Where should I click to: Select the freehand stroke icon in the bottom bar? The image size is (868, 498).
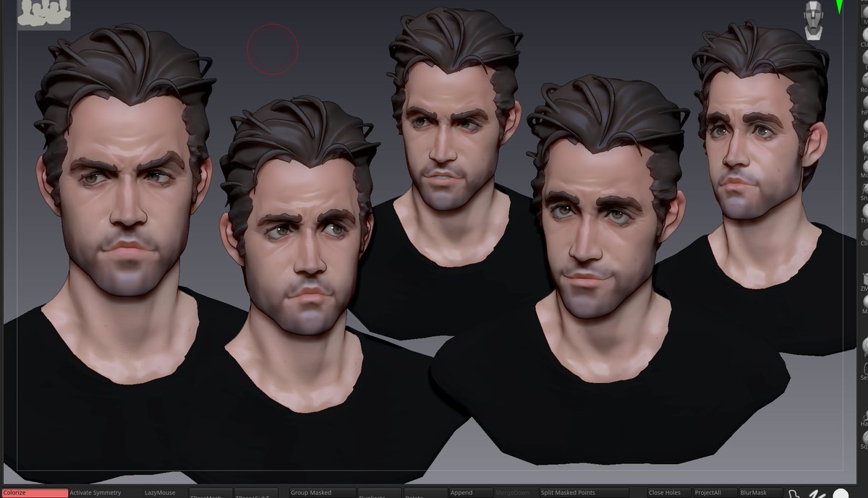[x=817, y=494]
